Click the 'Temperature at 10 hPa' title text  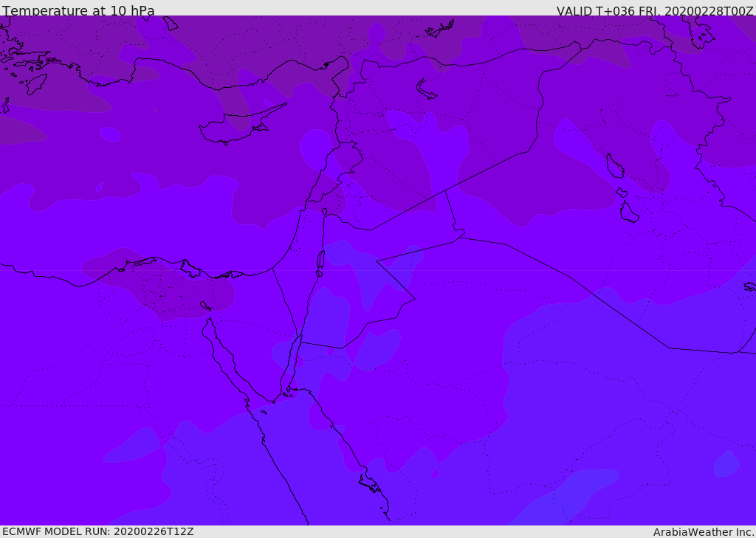[x=78, y=10]
